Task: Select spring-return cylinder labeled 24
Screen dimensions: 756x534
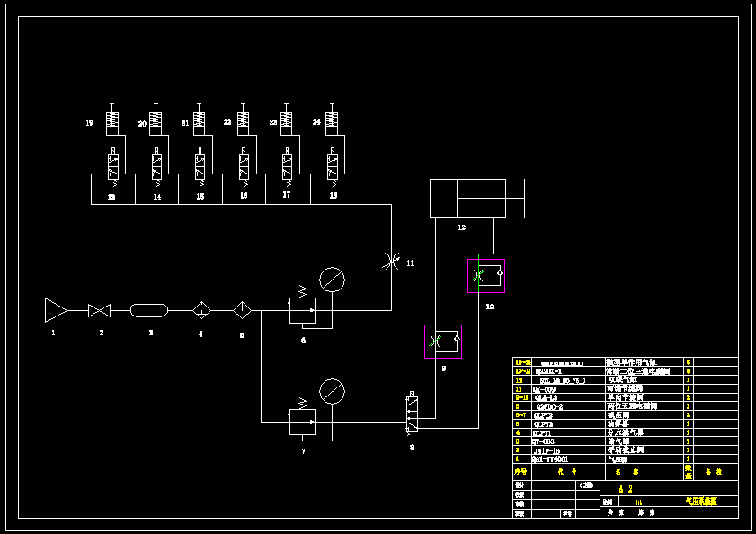Action: (x=332, y=120)
